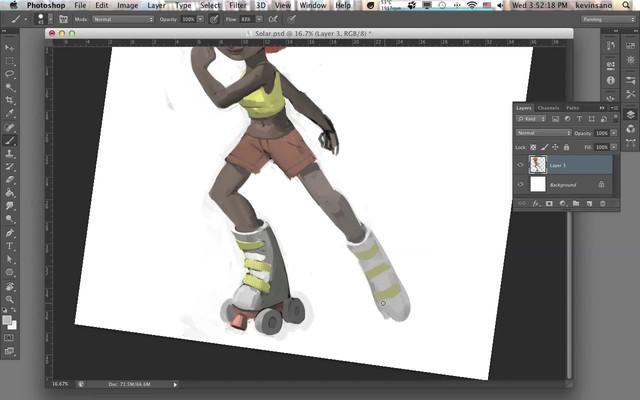
Task: Select the Lasso tool
Action: 9,74
